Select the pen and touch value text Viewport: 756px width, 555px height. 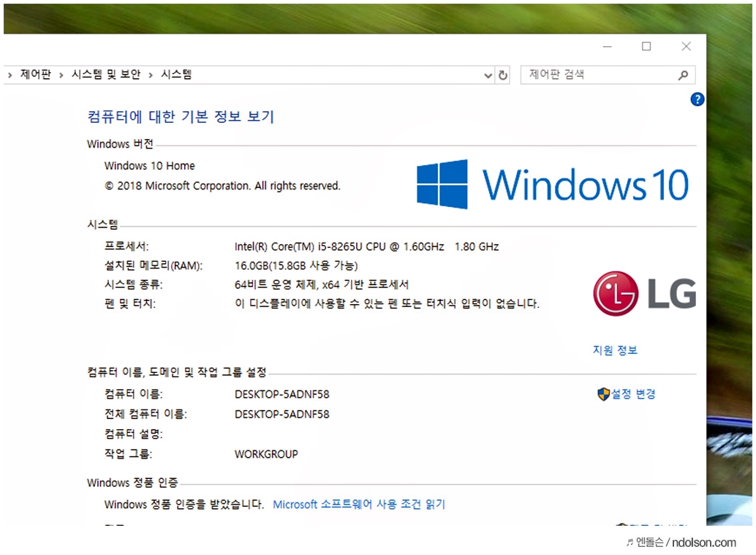[x=387, y=303]
